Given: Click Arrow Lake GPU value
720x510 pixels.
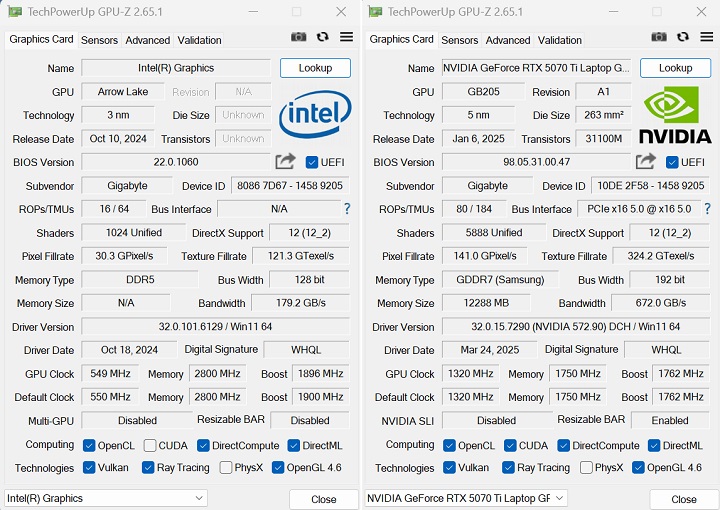Looking at the screenshot, I should [123, 91].
